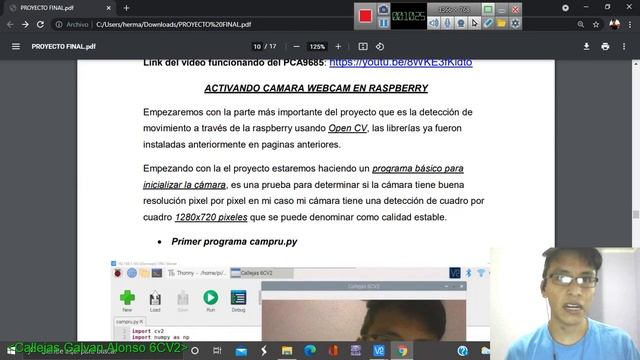
Task: Open File Explorer from the taskbar
Action: 287,351
